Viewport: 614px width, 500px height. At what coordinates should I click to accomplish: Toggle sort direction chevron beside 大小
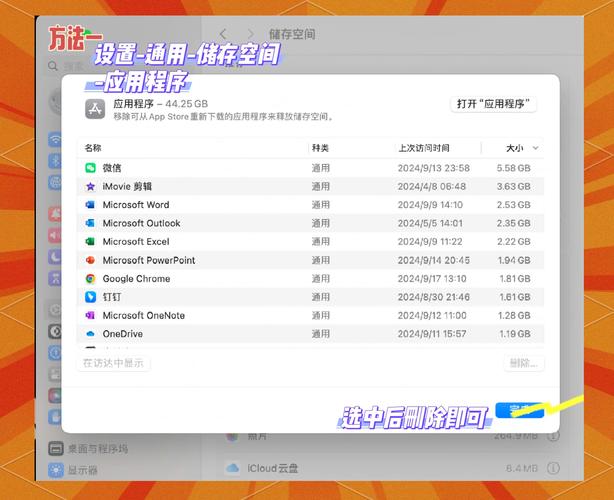click(x=535, y=148)
